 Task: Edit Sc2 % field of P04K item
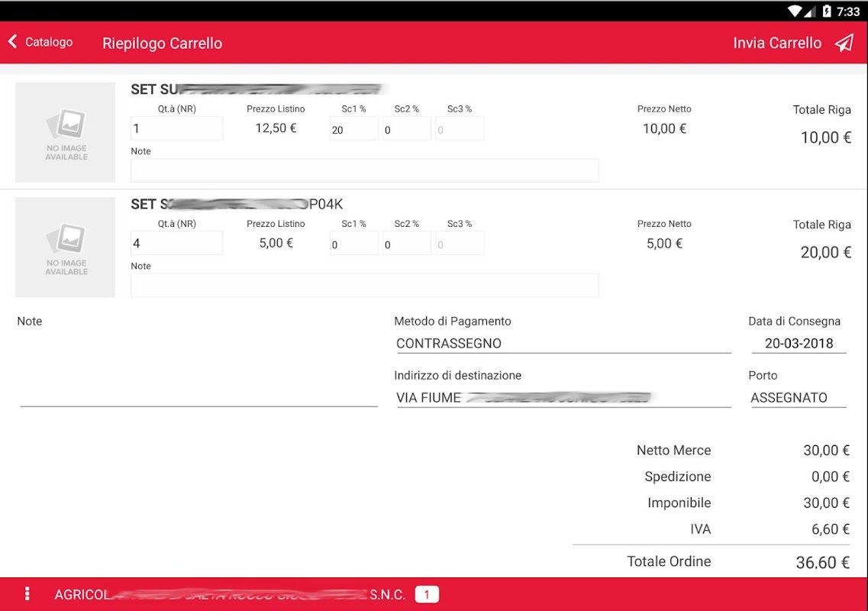[x=406, y=243]
